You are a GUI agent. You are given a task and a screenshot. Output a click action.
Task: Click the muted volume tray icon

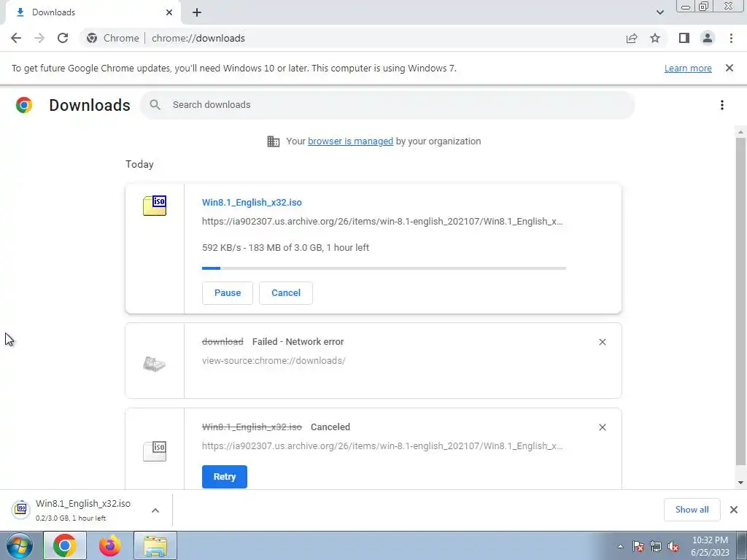pyautogui.click(x=673, y=546)
